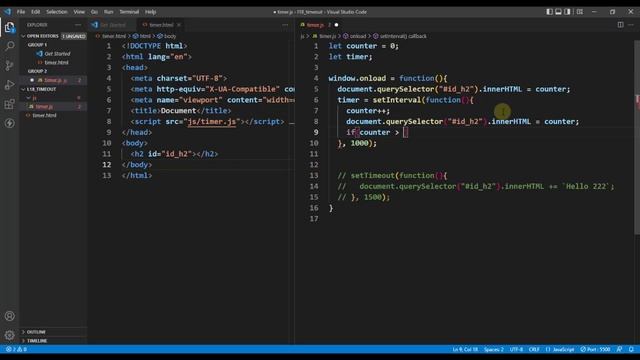Click onload breadcrumb in timer.js editor
The height and width of the screenshot is (360, 640).
[355, 36]
